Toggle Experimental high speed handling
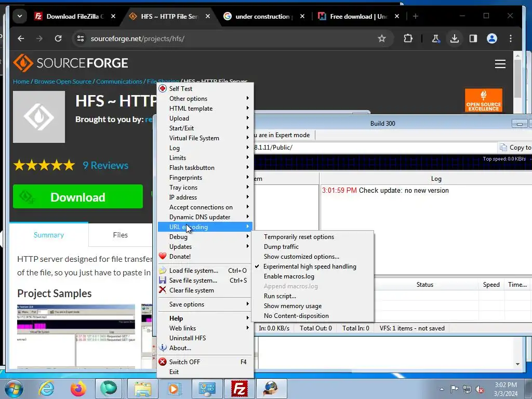This screenshot has width=532, height=399. coord(310,267)
